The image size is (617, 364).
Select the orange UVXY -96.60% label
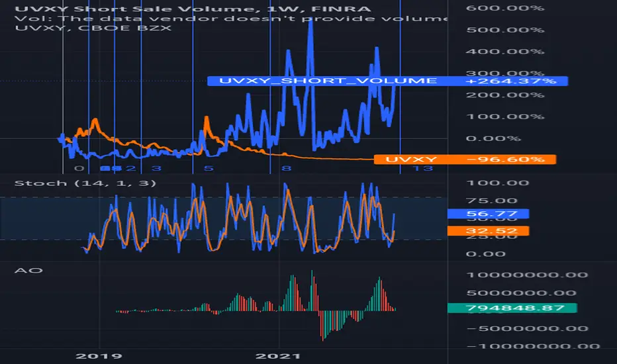[x=465, y=159]
